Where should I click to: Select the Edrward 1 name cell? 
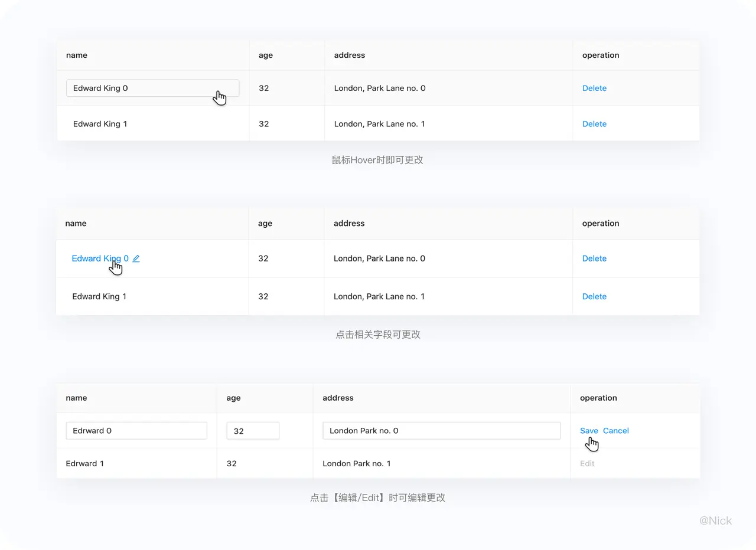(85, 463)
